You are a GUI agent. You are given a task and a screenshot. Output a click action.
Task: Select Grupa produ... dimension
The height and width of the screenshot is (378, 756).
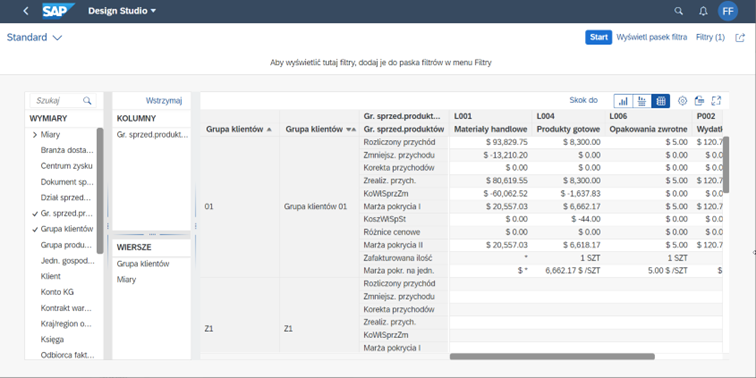(x=66, y=245)
